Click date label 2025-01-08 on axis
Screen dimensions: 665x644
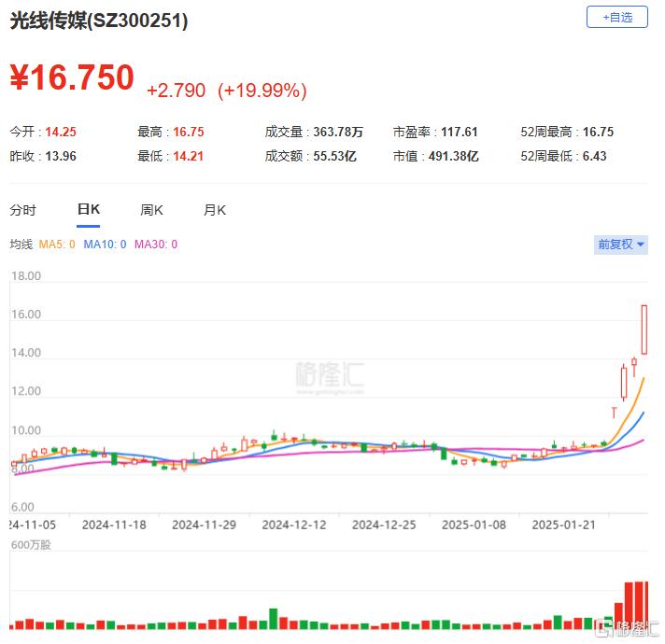(474, 525)
